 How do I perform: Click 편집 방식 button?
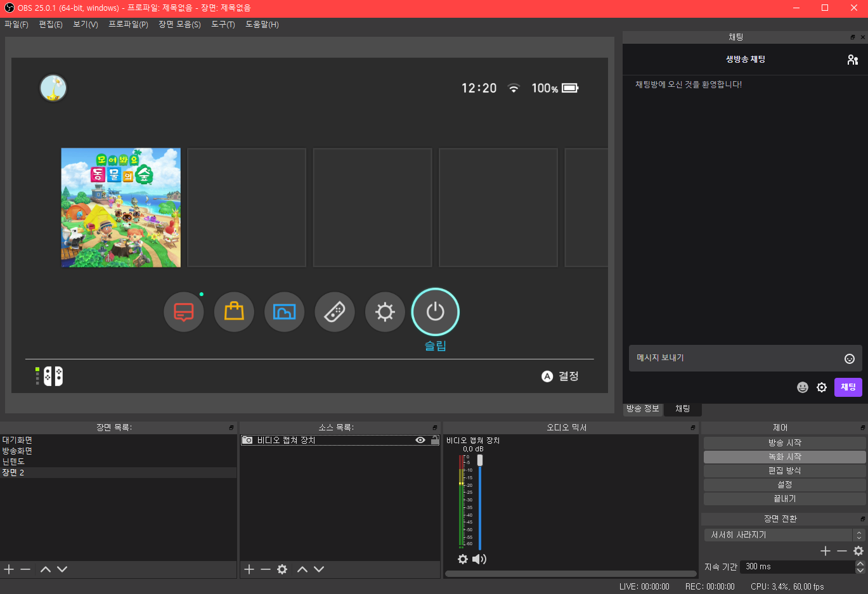(x=785, y=470)
